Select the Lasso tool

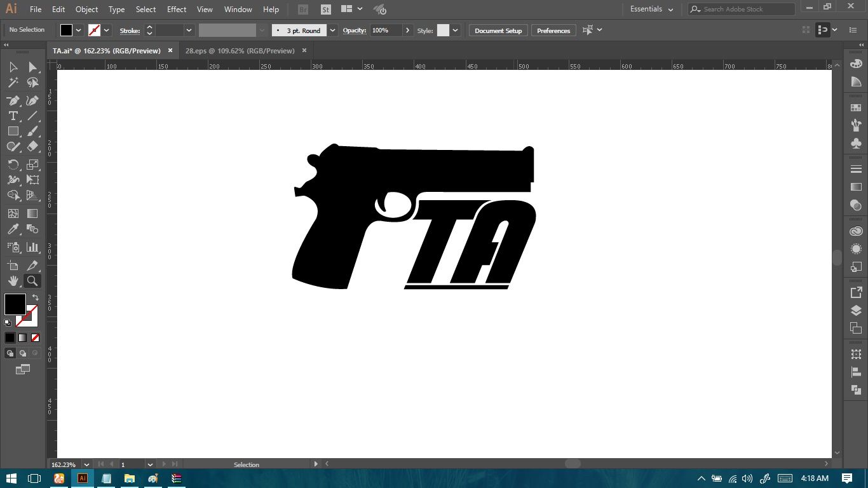32,83
